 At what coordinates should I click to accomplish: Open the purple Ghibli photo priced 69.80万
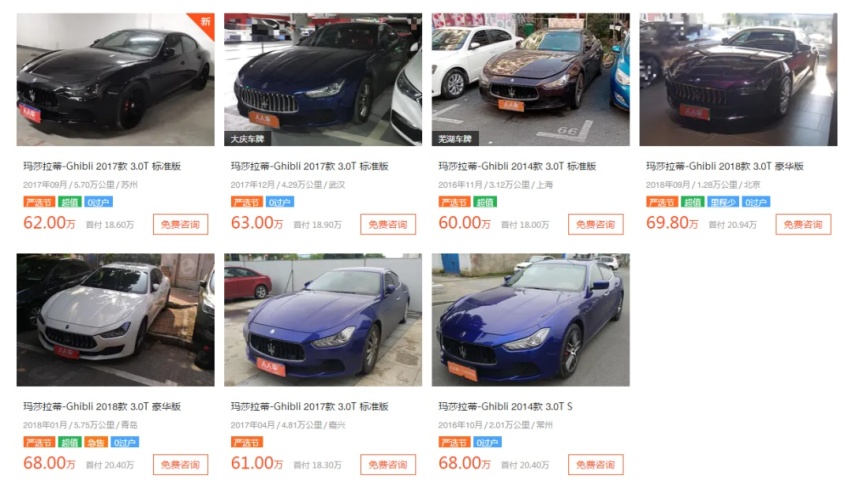[x=738, y=79]
